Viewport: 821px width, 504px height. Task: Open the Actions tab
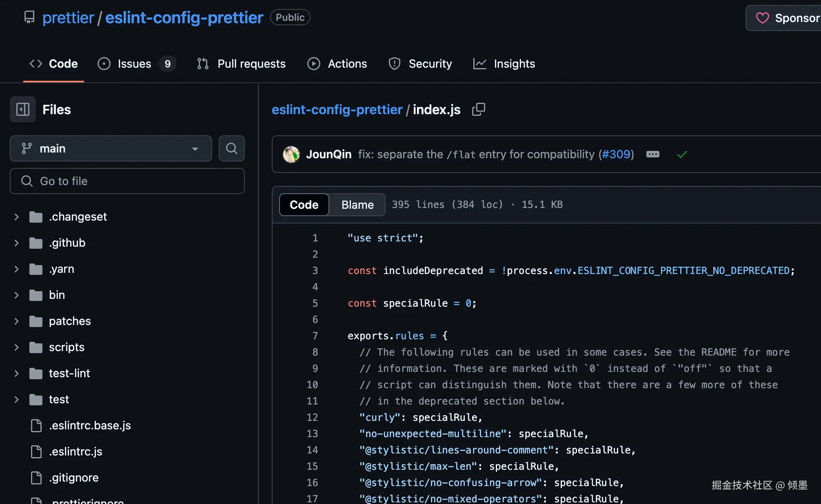[337, 64]
